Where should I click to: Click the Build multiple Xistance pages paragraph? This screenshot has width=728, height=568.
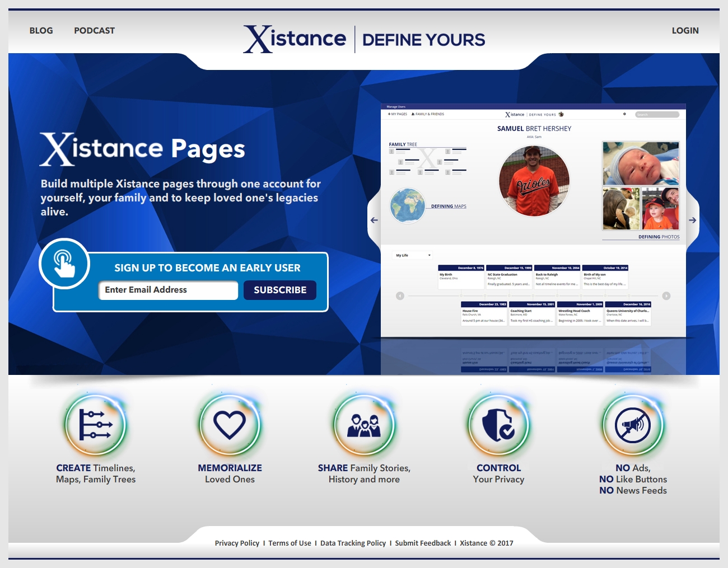180,198
